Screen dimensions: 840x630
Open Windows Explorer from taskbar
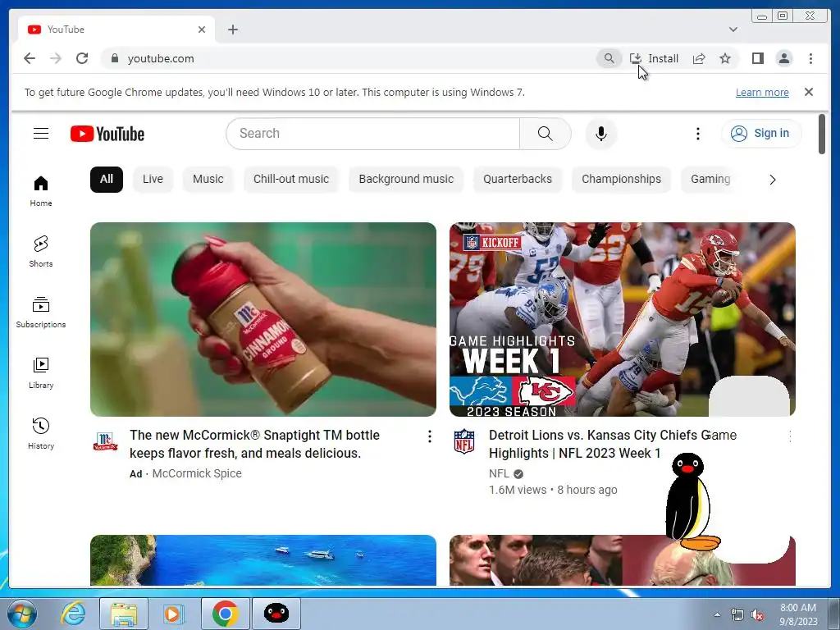pyautogui.click(x=124, y=614)
